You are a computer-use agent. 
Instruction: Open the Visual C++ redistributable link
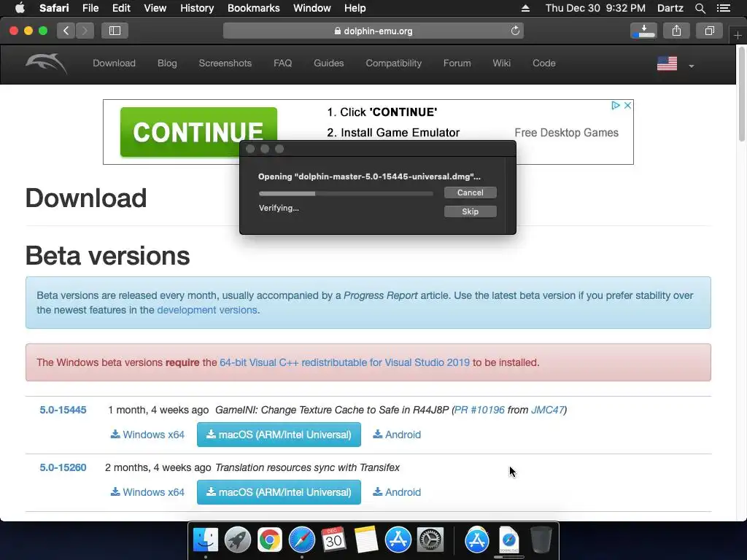click(344, 362)
